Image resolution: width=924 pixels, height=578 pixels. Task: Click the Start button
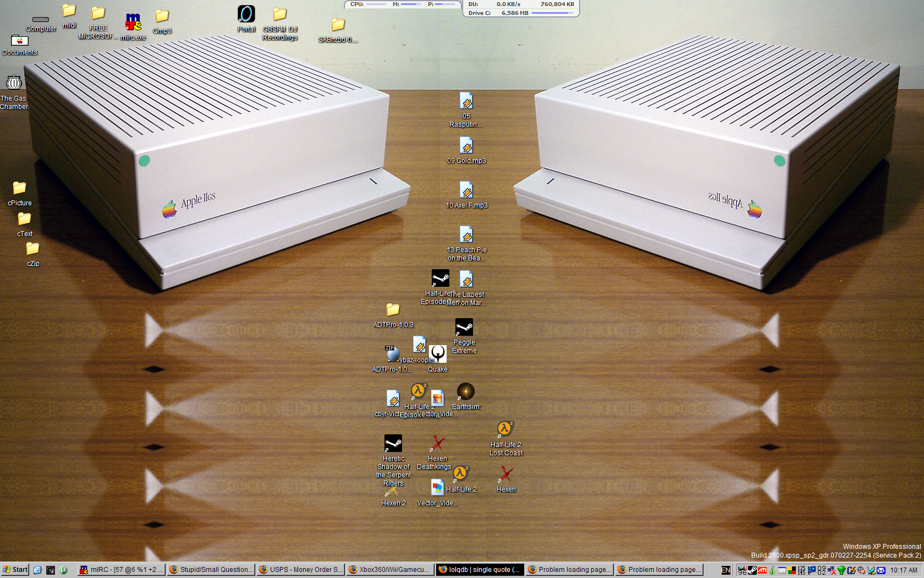tap(15, 570)
